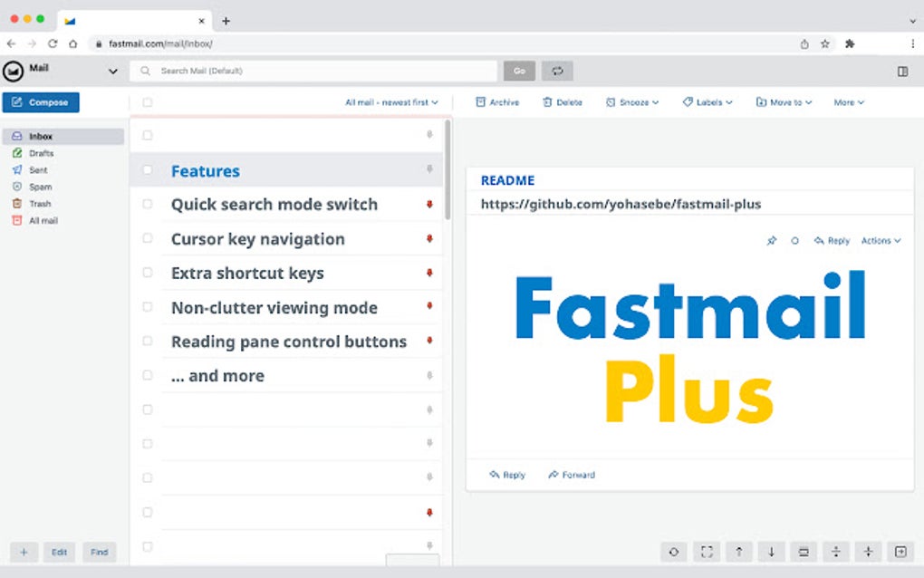Focus the Search Mail input field

coord(313,71)
